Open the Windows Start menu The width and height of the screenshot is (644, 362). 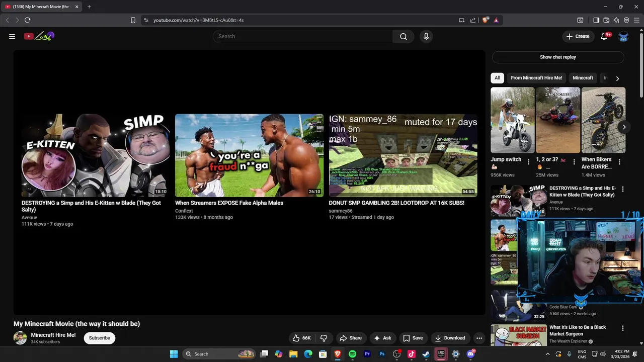pyautogui.click(x=174, y=354)
